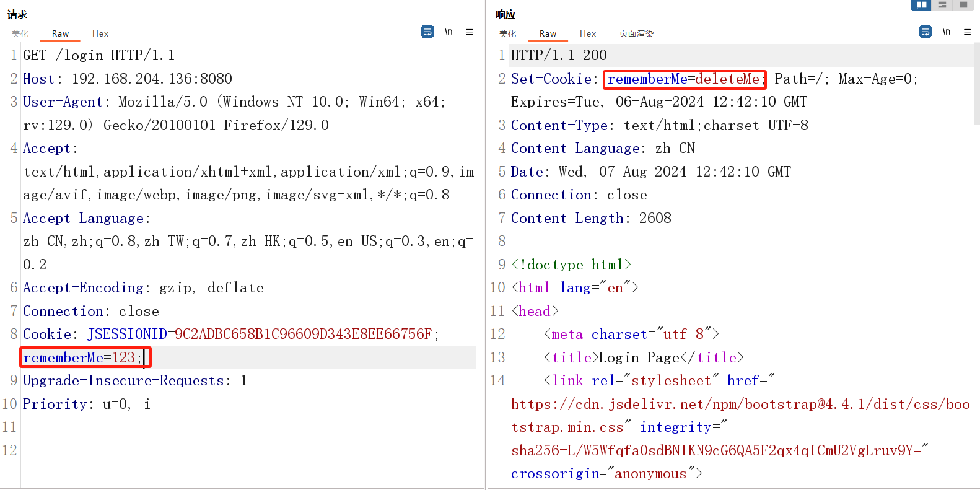Viewport: 980px width, 490px height.
Task: Switch to side-by-side layout view
Action: point(921,5)
